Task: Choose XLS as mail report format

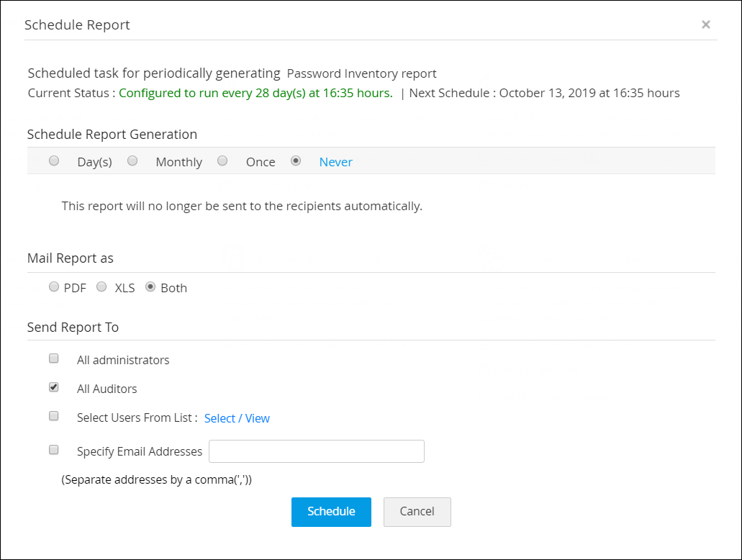Action: tap(102, 286)
